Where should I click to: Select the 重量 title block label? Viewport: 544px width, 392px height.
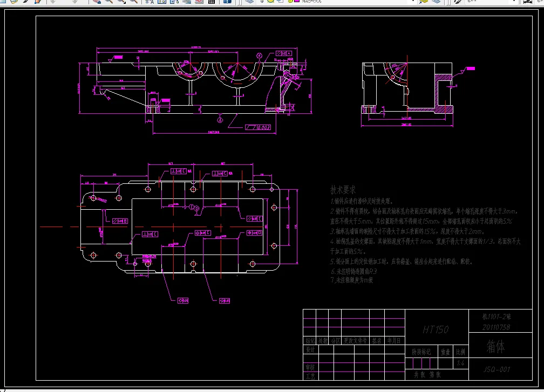tap(445, 352)
